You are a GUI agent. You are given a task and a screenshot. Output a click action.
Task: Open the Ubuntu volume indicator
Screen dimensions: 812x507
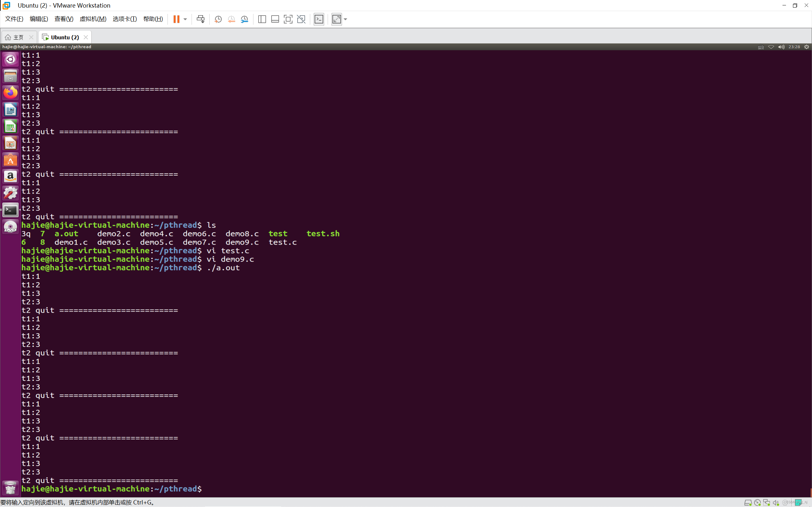click(782, 47)
